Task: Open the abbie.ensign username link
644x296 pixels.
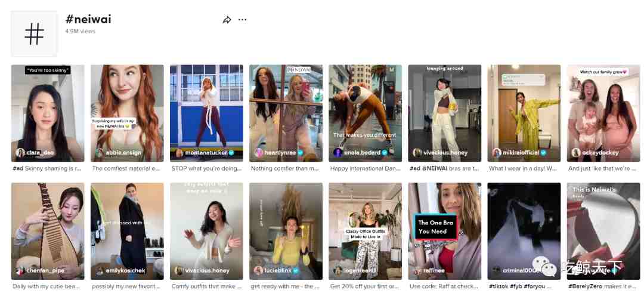Action: [123, 153]
